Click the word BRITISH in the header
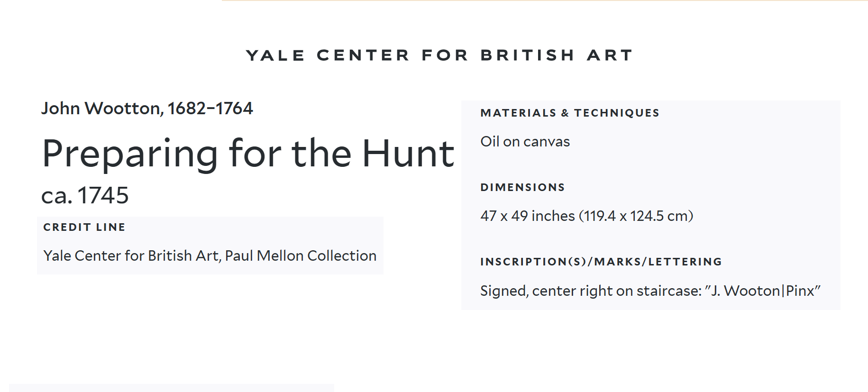 [x=528, y=55]
